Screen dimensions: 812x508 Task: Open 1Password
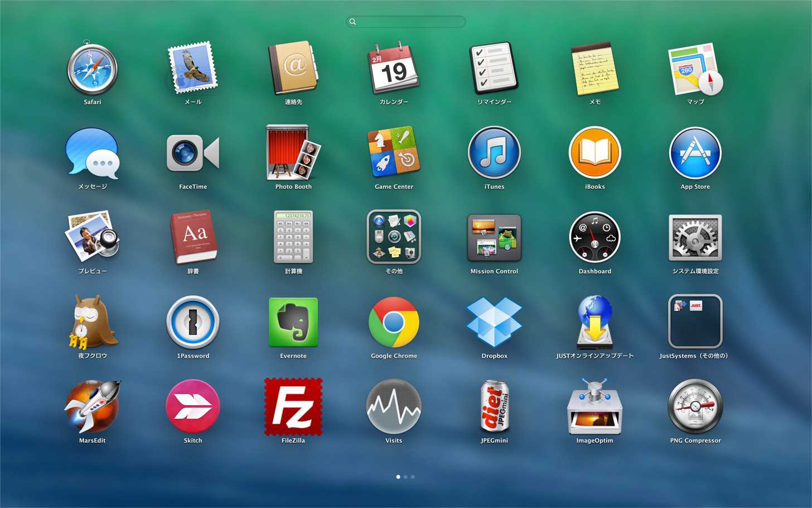[193, 322]
